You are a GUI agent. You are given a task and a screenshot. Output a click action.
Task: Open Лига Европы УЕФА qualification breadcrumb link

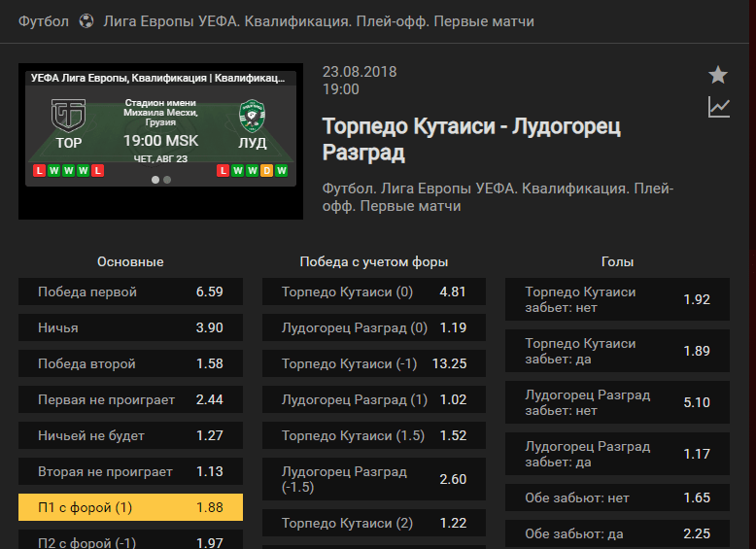point(319,21)
